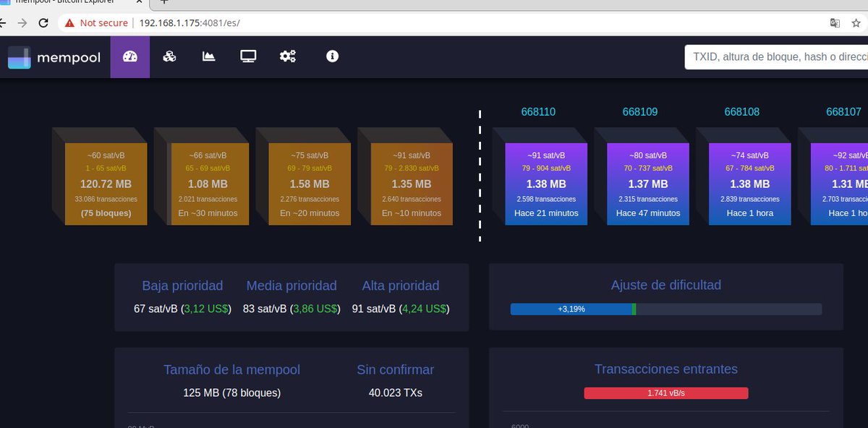This screenshot has height=428, width=868.
Task: Open block height 668110 link
Action: [538, 112]
